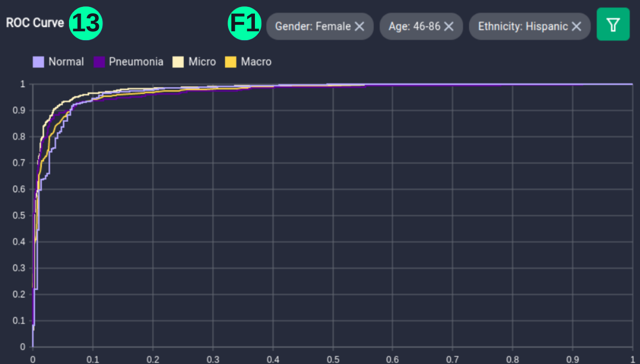Toggle the Pneumonia series via its legend text
This screenshot has width=640, height=364.
point(136,62)
